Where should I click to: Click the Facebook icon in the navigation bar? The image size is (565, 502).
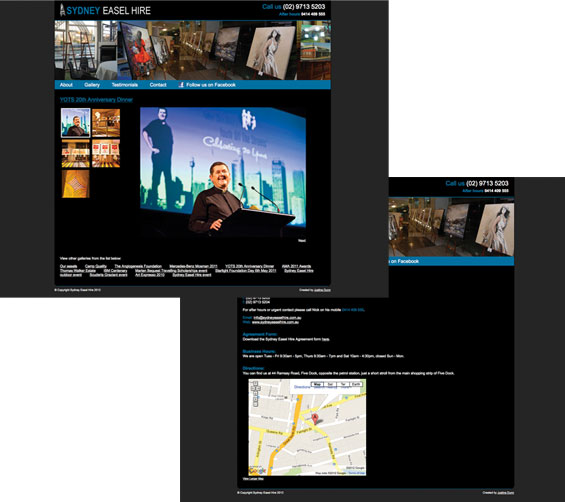coord(181,85)
